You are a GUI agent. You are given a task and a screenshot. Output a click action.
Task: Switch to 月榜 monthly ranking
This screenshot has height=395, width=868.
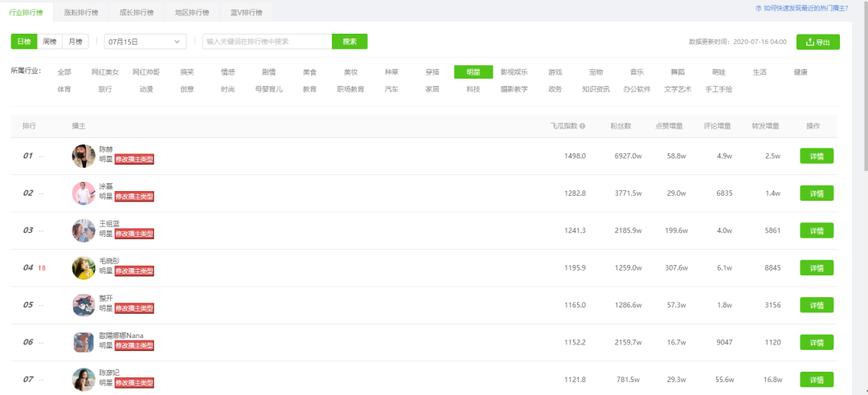76,42
